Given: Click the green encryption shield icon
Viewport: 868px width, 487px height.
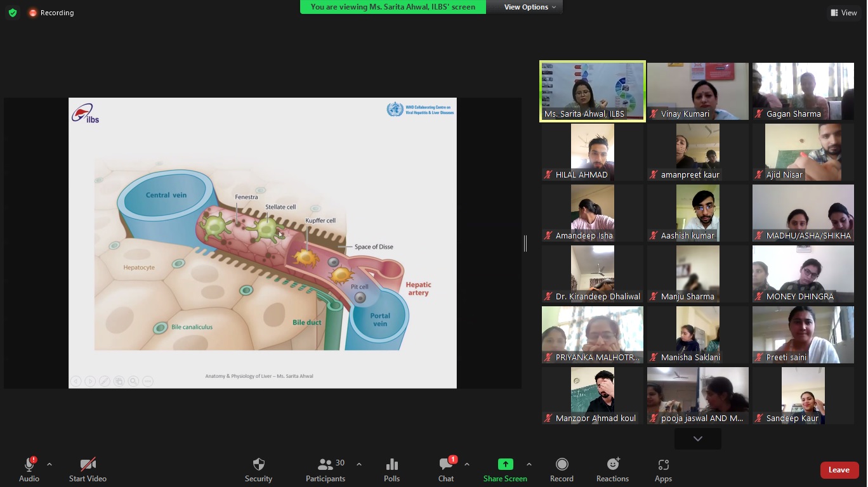Looking at the screenshot, I should coord(13,13).
